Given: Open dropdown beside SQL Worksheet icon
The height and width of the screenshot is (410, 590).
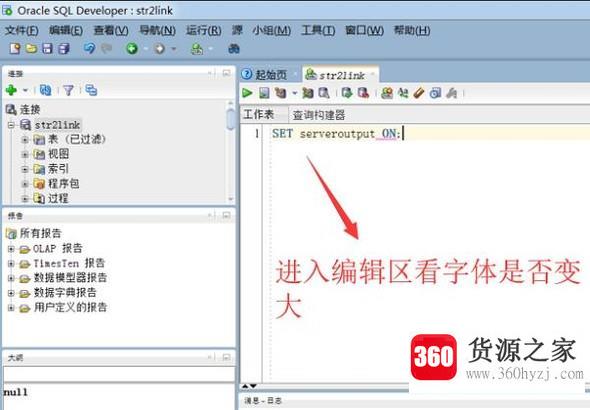Looking at the screenshot, I should [x=210, y=49].
